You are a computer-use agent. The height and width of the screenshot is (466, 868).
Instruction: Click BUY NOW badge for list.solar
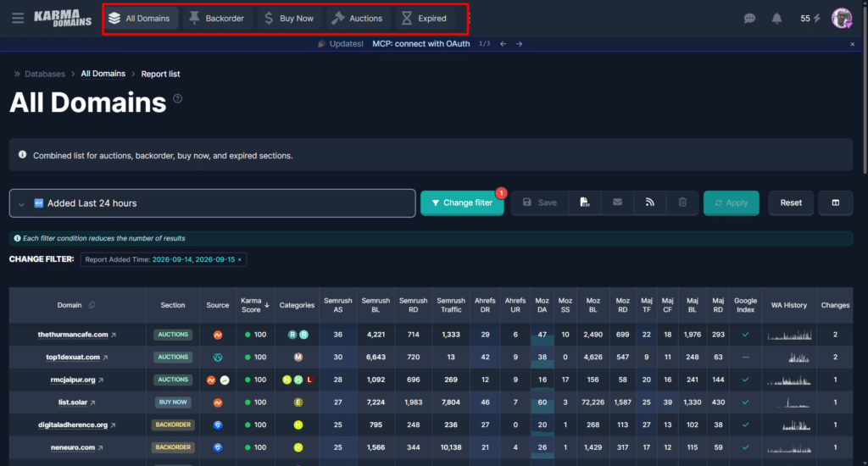(x=173, y=402)
